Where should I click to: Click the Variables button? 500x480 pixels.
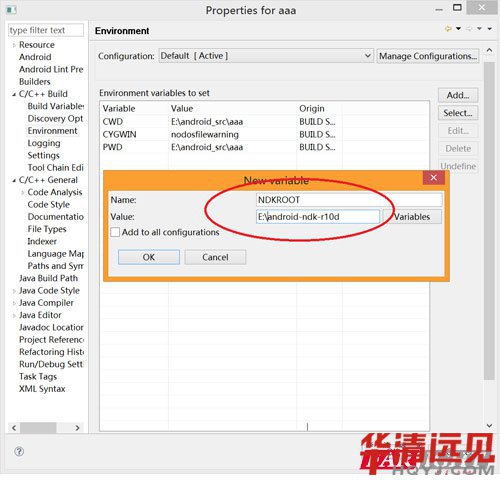412,217
